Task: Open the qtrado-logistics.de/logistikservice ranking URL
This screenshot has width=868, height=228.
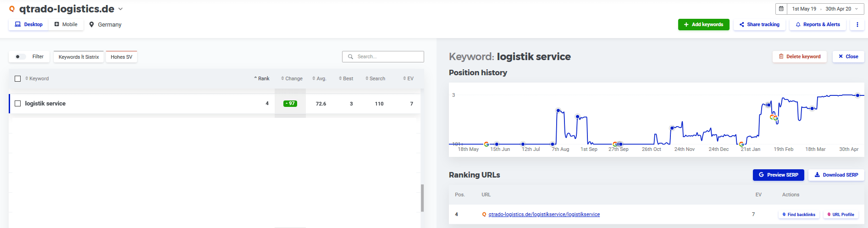Action: [544, 214]
